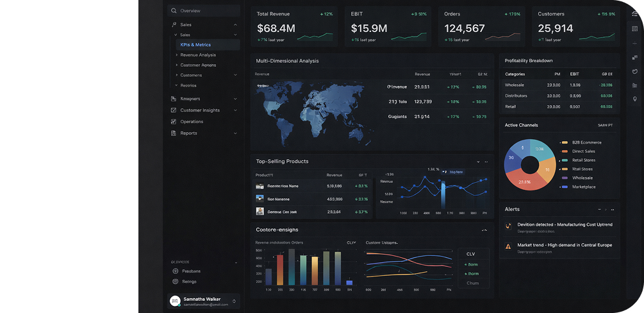This screenshot has width=644, height=313.
Task: Select the B2B Ecommerce legend entry
Action: coord(586,142)
